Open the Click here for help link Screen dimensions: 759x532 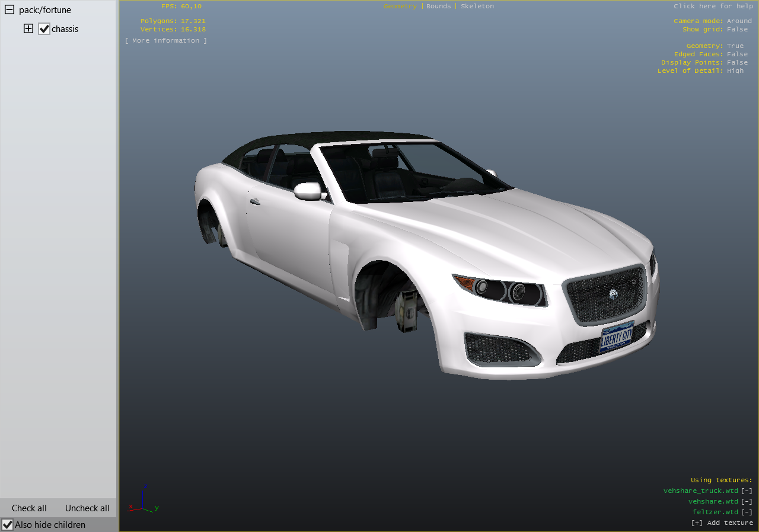tap(713, 6)
